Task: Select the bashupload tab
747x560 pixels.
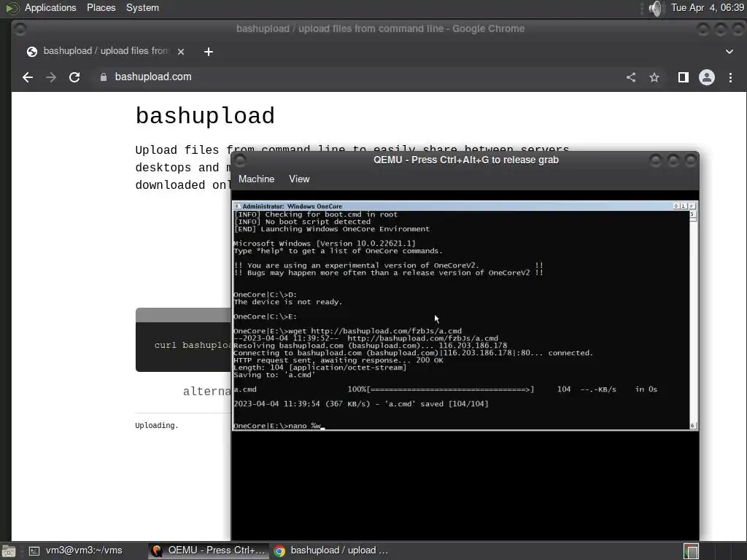Action: (106, 51)
